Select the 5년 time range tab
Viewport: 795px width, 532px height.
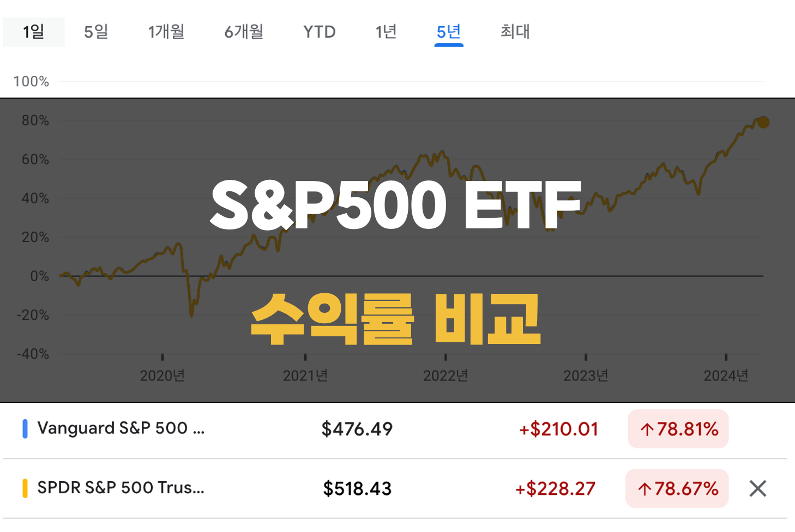coord(448,32)
